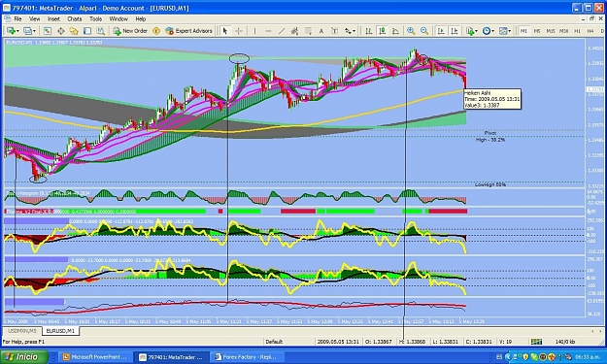Screen dimensions: 607x364
Task: Select the Vertical Line drawing tool
Action: tap(254, 31)
